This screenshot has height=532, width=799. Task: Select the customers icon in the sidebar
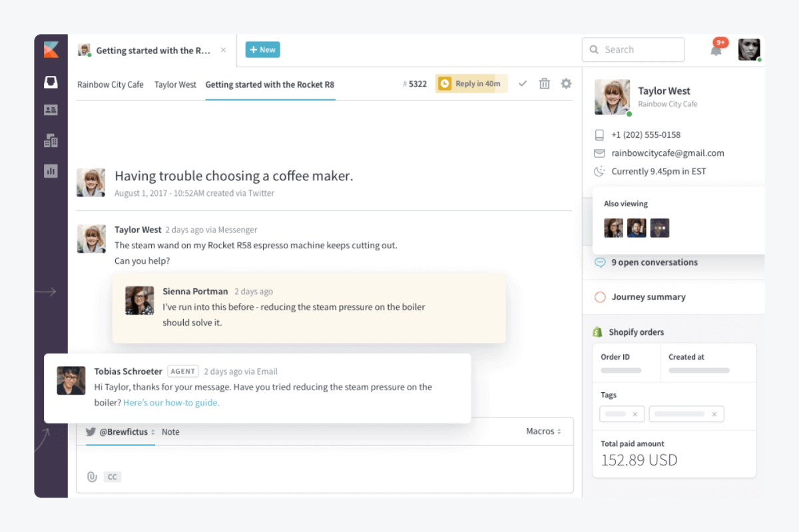pyautogui.click(x=51, y=110)
